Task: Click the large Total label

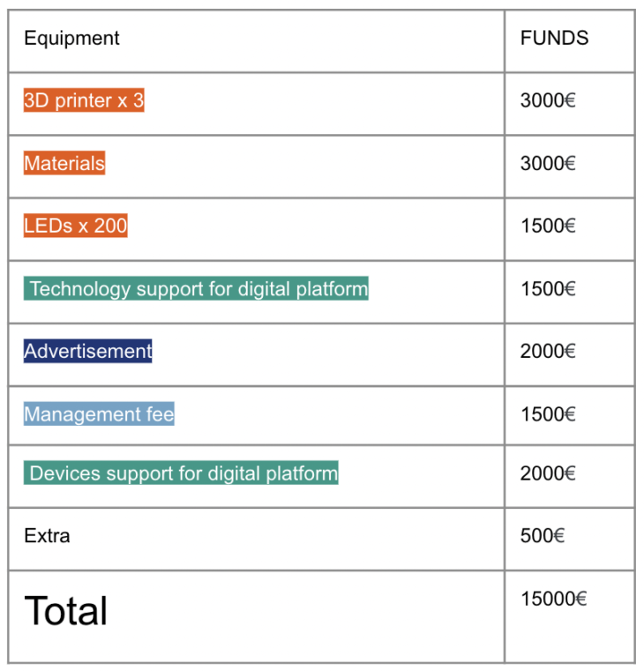Action: (x=66, y=611)
